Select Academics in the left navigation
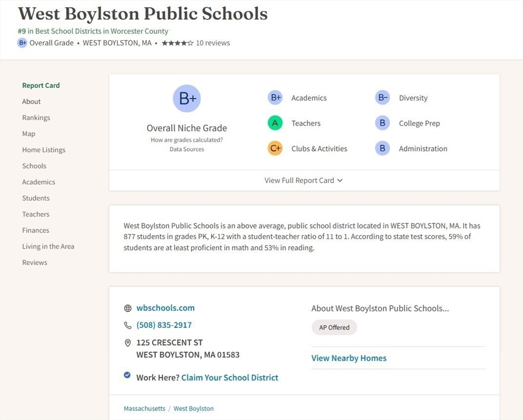 pyautogui.click(x=38, y=182)
